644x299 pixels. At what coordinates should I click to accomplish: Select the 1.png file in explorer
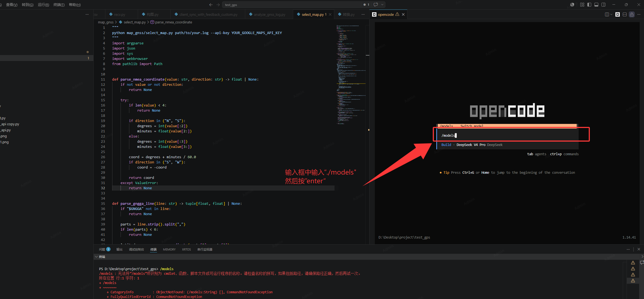(x=4, y=142)
